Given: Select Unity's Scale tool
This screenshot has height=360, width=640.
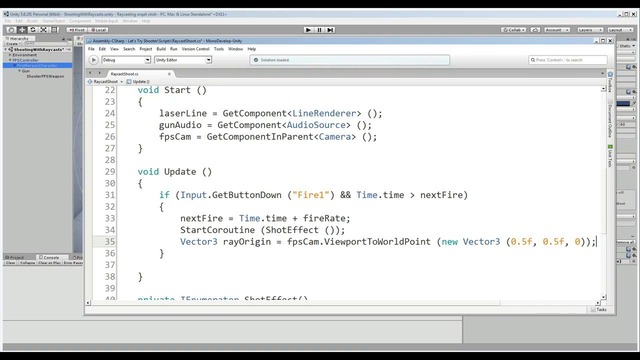Looking at the screenshot, I should (43, 30).
